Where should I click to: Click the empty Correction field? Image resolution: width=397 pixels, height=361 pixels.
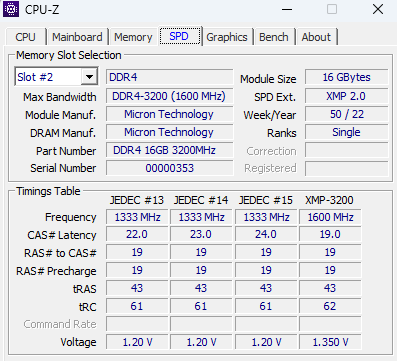[x=347, y=150]
